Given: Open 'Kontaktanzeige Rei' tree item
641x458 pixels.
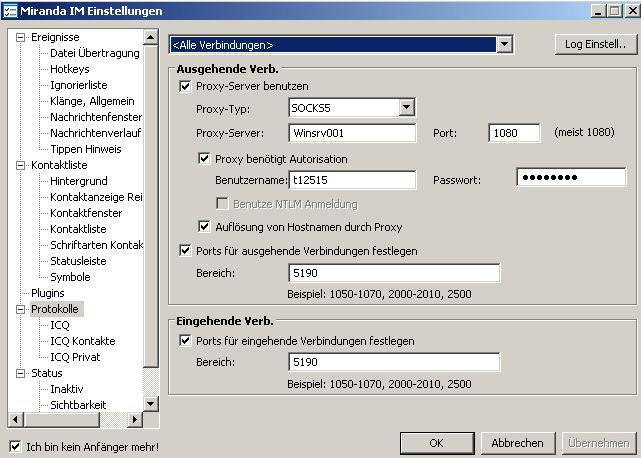Looking at the screenshot, I should click(96, 197).
